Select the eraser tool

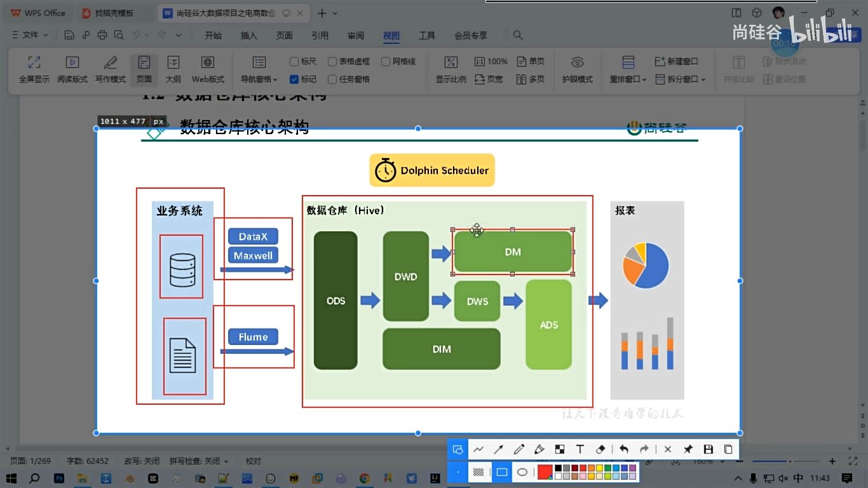601,449
